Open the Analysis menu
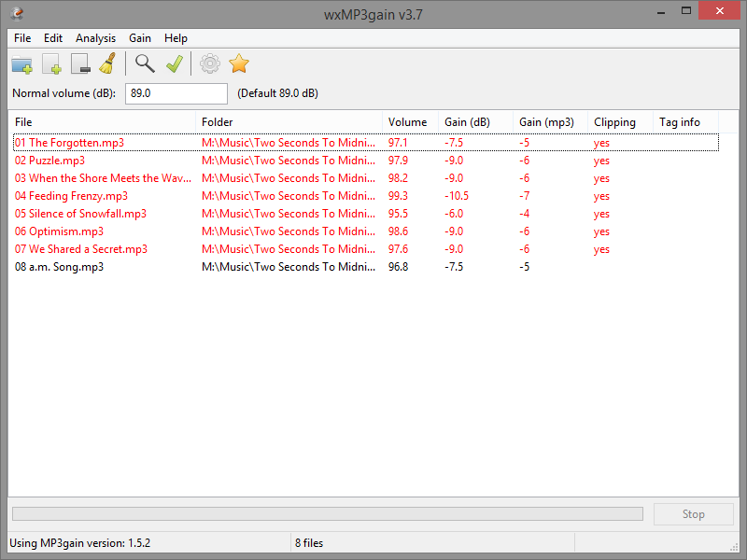 click(95, 38)
